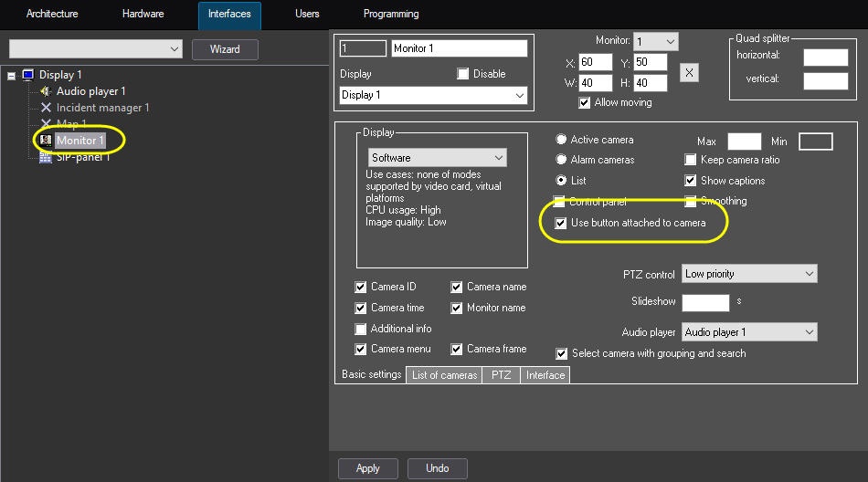Screen dimensions: 868x482
Task: Select the Active camera radio button
Action: [x=561, y=140]
